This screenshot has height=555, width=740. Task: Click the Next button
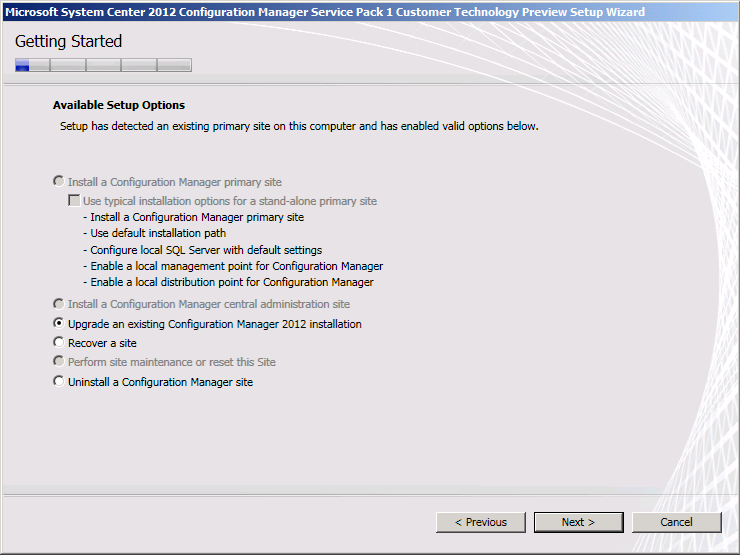coord(579,522)
